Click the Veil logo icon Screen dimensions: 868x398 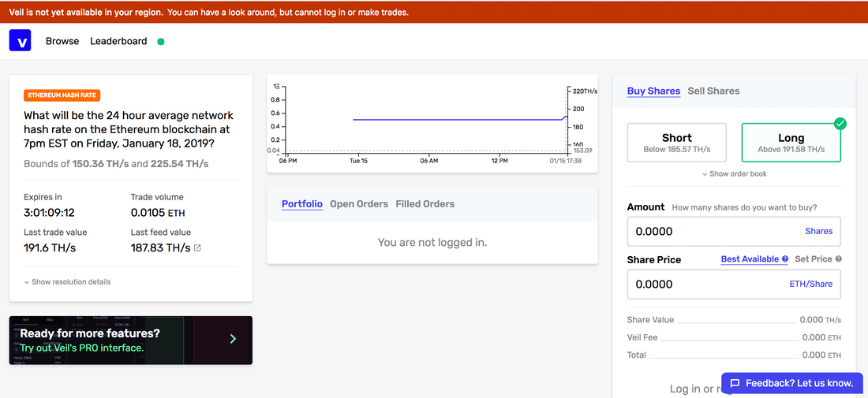[20, 41]
